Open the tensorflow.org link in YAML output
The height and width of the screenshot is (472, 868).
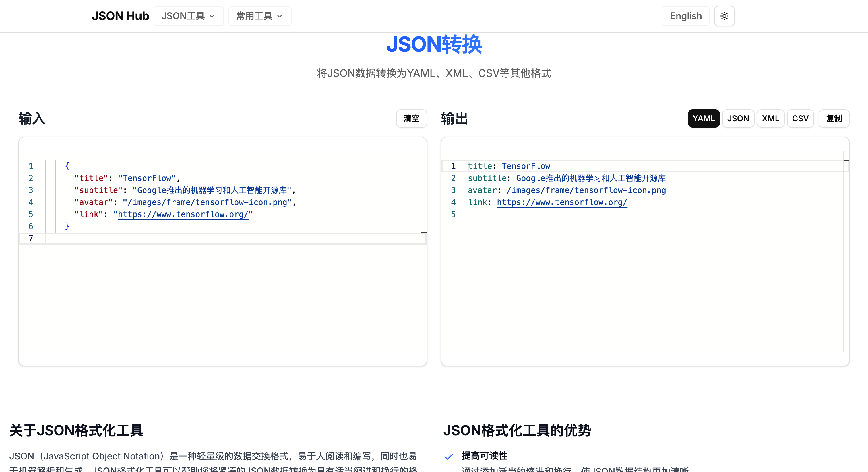tap(562, 202)
